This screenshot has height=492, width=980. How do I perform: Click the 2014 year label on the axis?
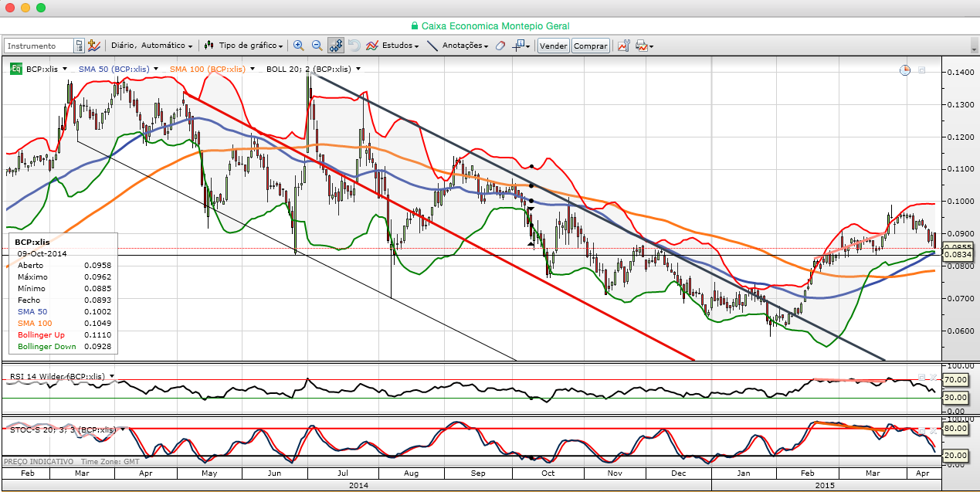click(x=358, y=484)
